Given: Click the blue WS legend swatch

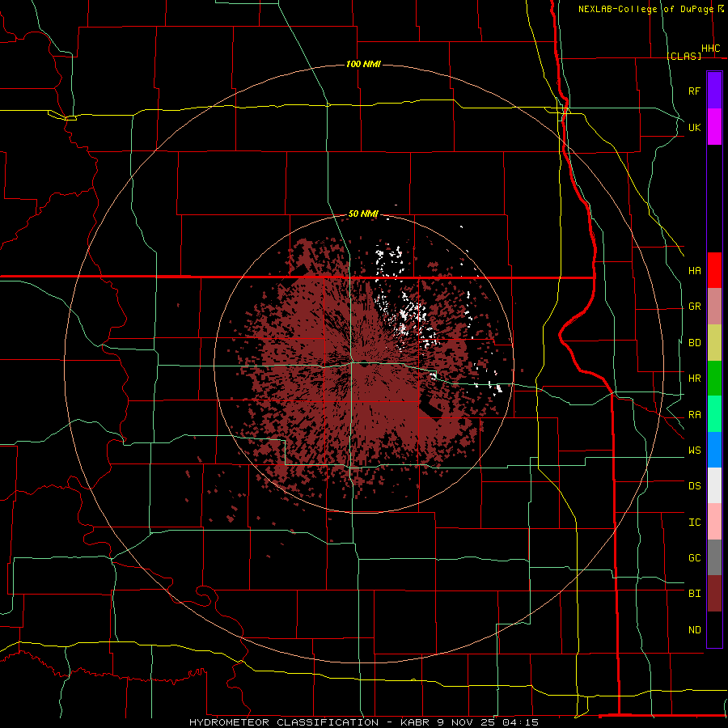Looking at the screenshot, I should coord(714,450).
